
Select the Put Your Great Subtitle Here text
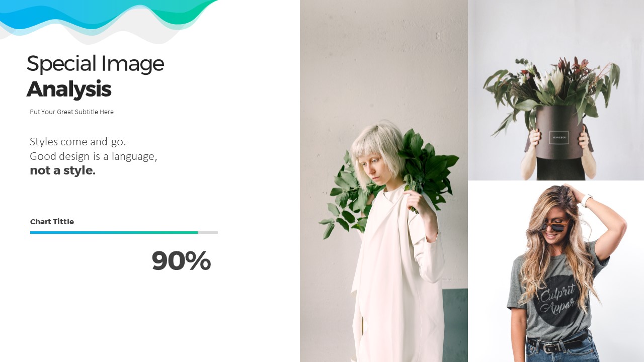pos(71,112)
